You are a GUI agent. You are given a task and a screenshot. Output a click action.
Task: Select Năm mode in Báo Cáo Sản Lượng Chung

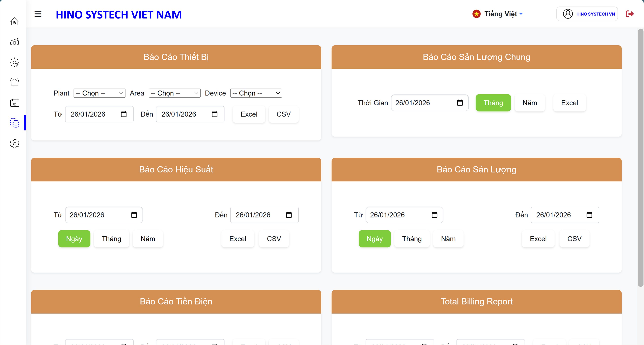[529, 103]
